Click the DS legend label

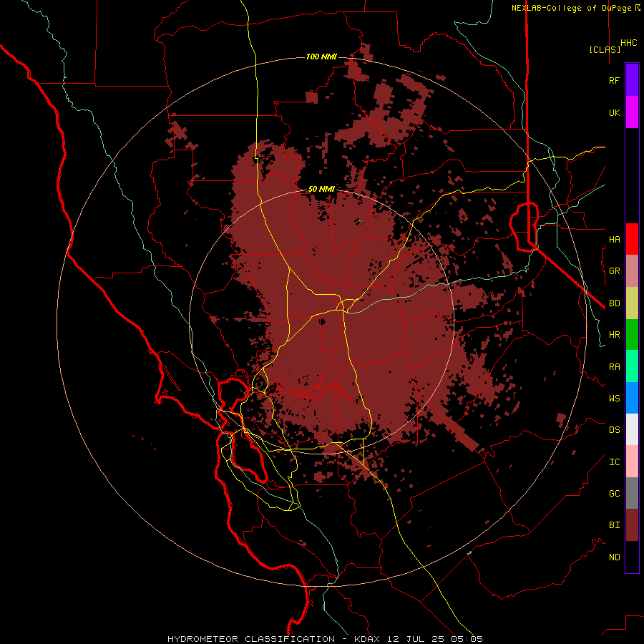pos(614,430)
